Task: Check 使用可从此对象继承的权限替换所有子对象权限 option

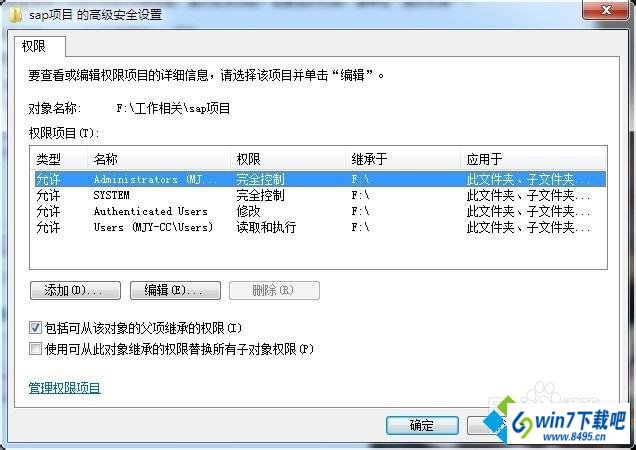Action: coord(35,349)
